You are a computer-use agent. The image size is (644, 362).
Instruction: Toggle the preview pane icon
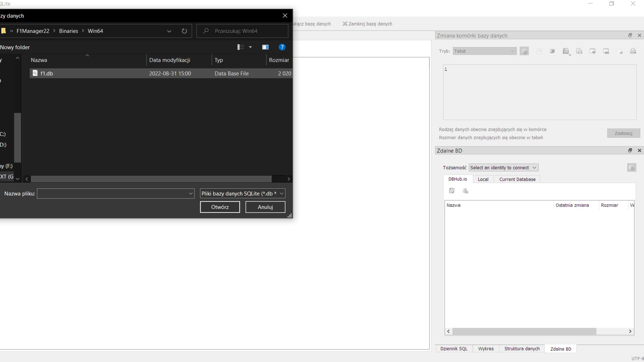(265, 47)
